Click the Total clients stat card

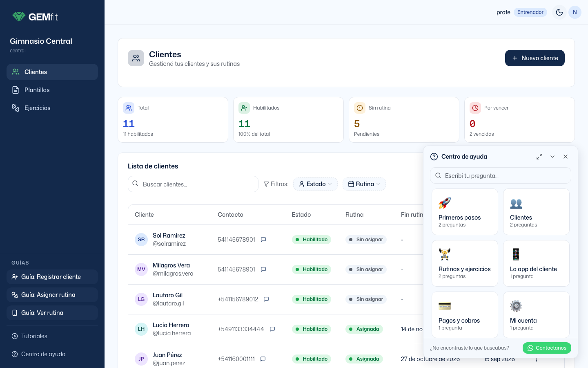[173, 120]
